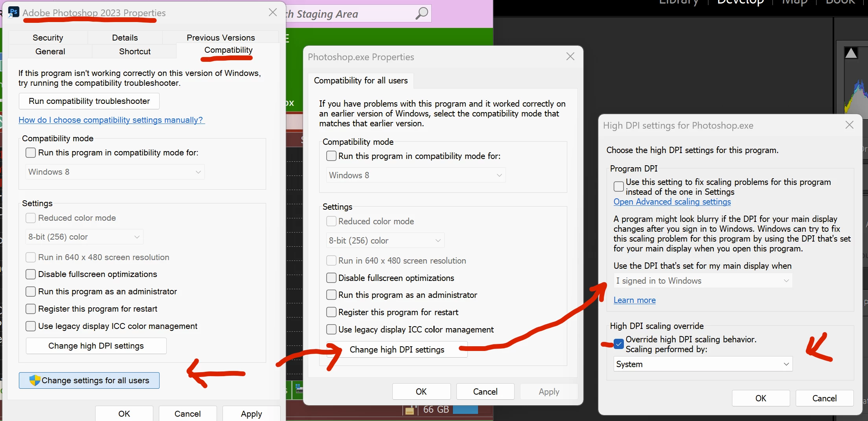Open How do I choose compatibility settings manually link
868x421 pixels.
(111, 120)
